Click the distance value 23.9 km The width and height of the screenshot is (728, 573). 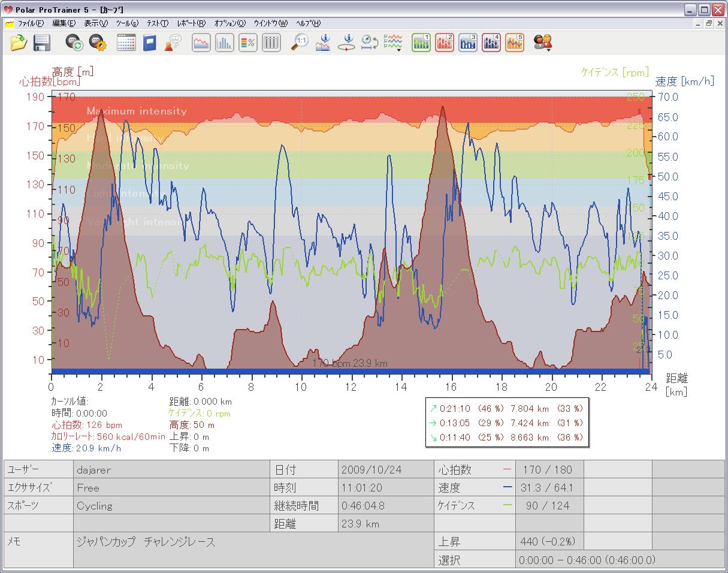tap(386, 524)
